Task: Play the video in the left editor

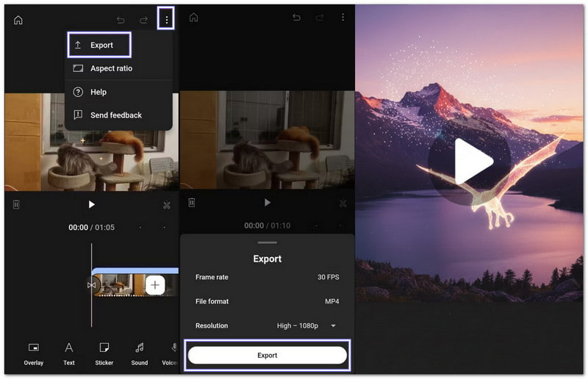Action: click(x=91, y=204)
